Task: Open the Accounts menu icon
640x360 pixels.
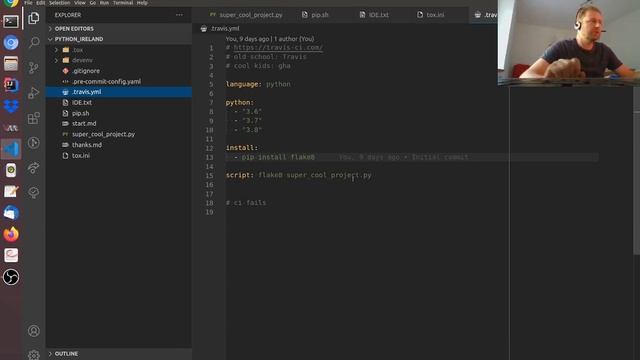Action: 34,331
